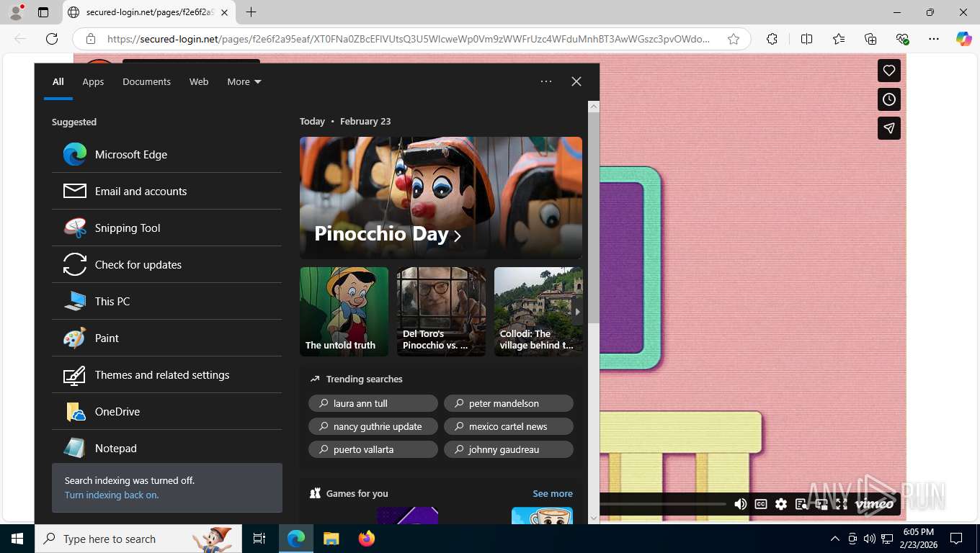Click the Type here to search box
The image size is (980, 553).
click(138, 539)
